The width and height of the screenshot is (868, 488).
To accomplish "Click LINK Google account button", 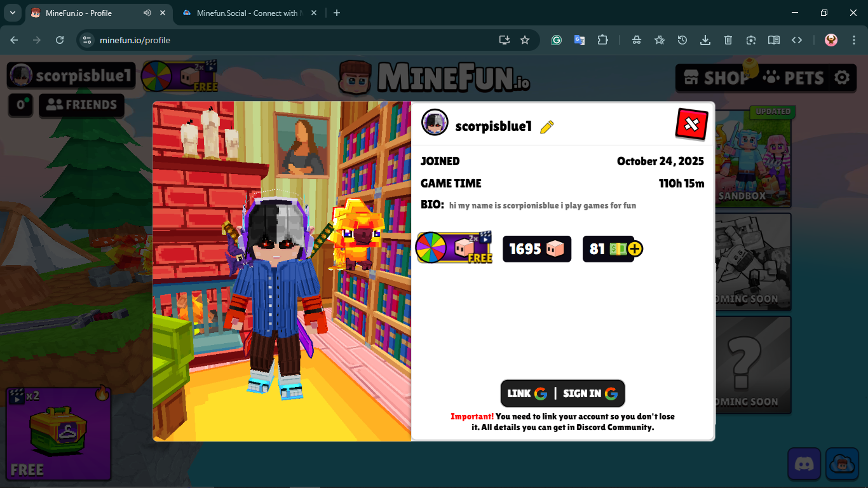I will [527, 393].
